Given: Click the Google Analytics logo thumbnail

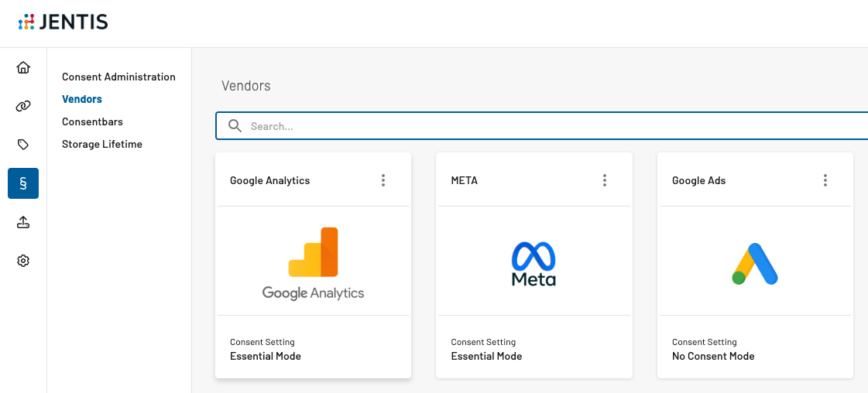Looking at the screenshot, I should (314, 263).
